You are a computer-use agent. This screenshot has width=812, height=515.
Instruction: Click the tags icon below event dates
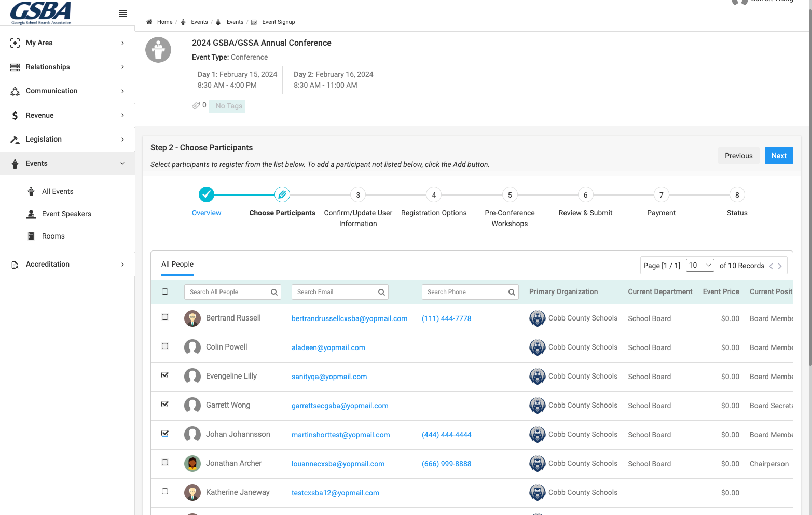pyautogui.click(x=196, y=105)
